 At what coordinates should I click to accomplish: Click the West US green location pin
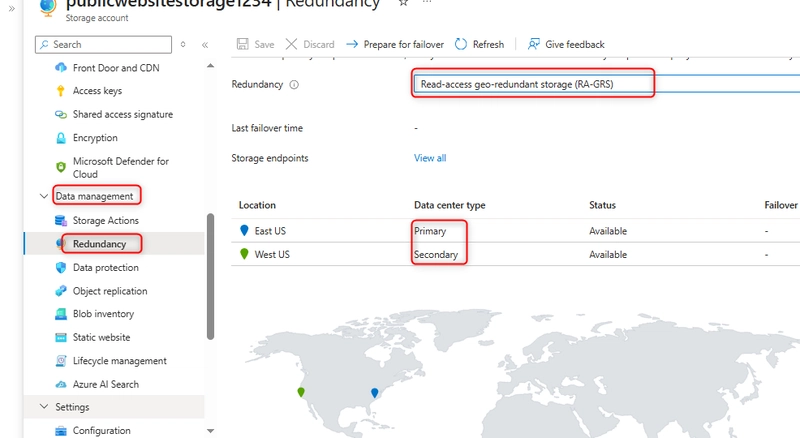tap(244, 254)
